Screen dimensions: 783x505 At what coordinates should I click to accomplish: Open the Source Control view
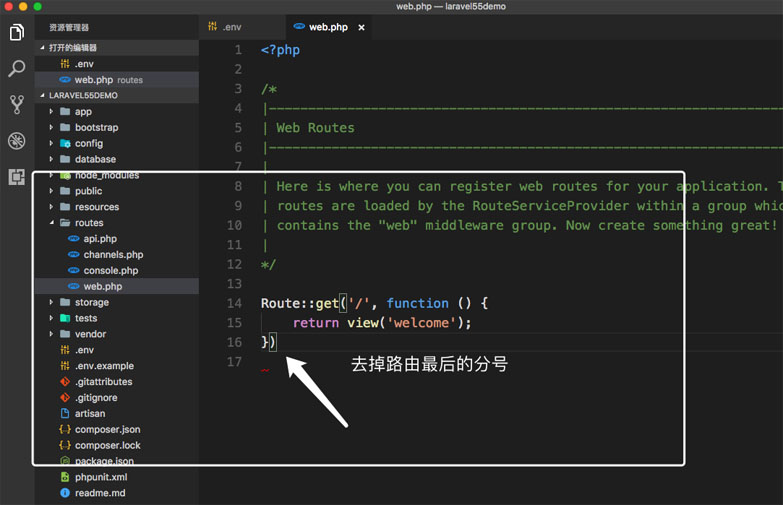[16, 104]
